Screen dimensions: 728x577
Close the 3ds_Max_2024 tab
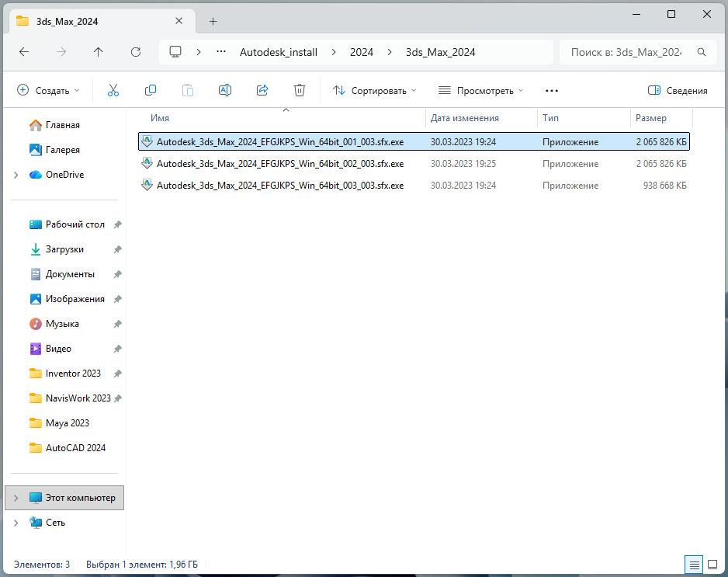(179, 21)
